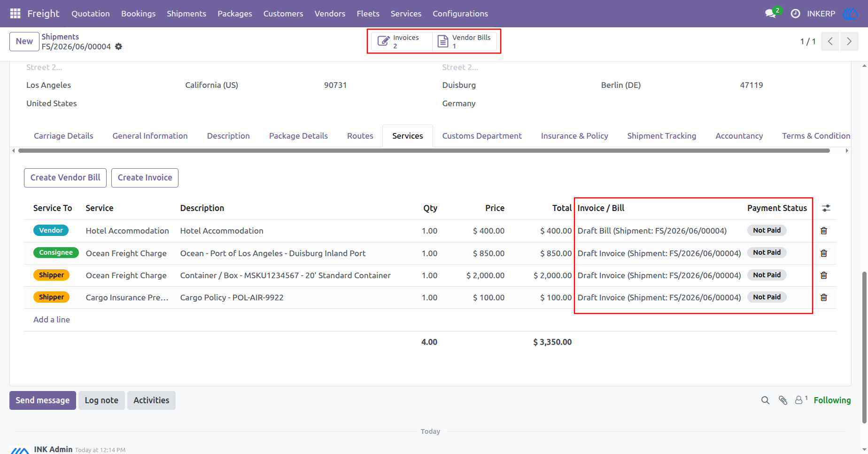The height and width of the screenshot is (454, 868).
Task: Attach files using the paperclip icon
Action: (x=783, y=400)
